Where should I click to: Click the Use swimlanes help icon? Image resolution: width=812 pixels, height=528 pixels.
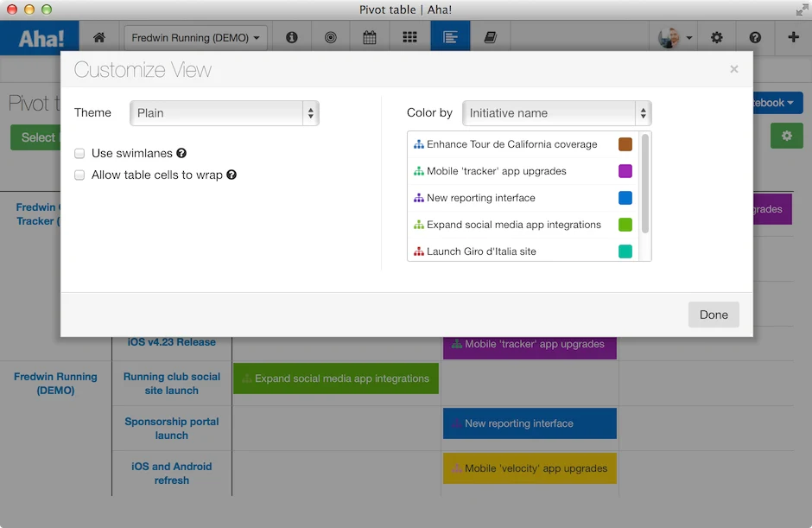point(181,153)
